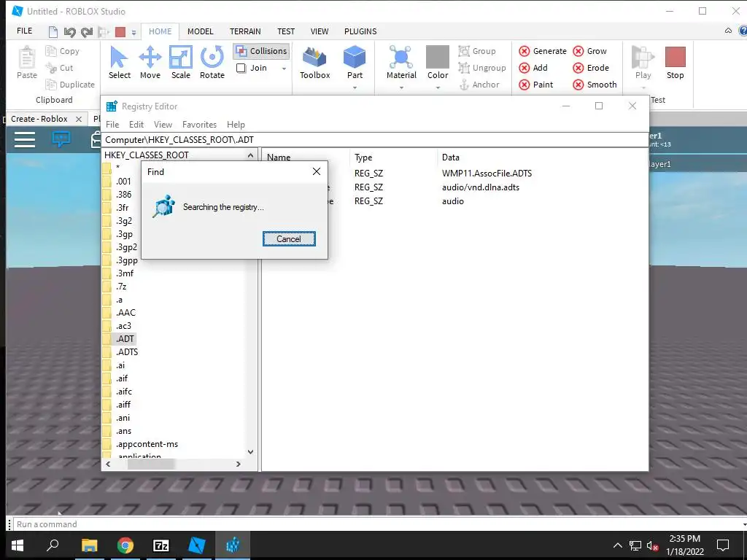
Task: Select the .AAC registry key
Action: click(x=125, y=312)
